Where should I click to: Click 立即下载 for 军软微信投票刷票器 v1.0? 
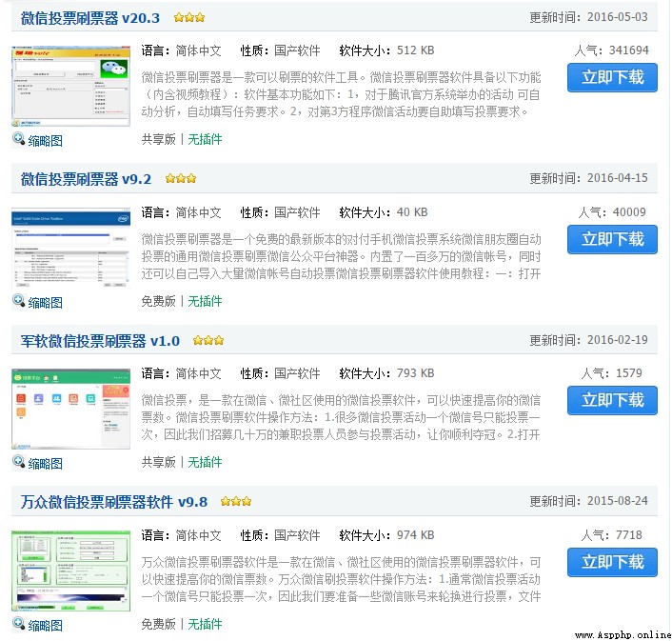pos(612,400)
